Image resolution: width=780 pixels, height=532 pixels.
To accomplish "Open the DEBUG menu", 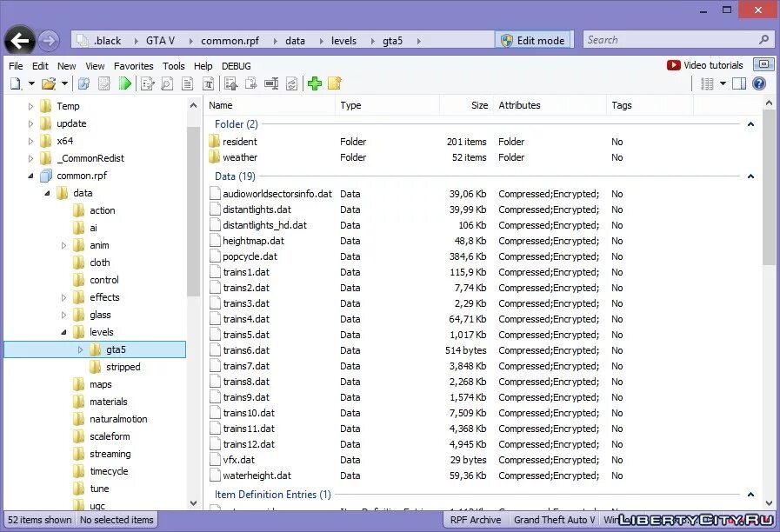I will (237, 66).
